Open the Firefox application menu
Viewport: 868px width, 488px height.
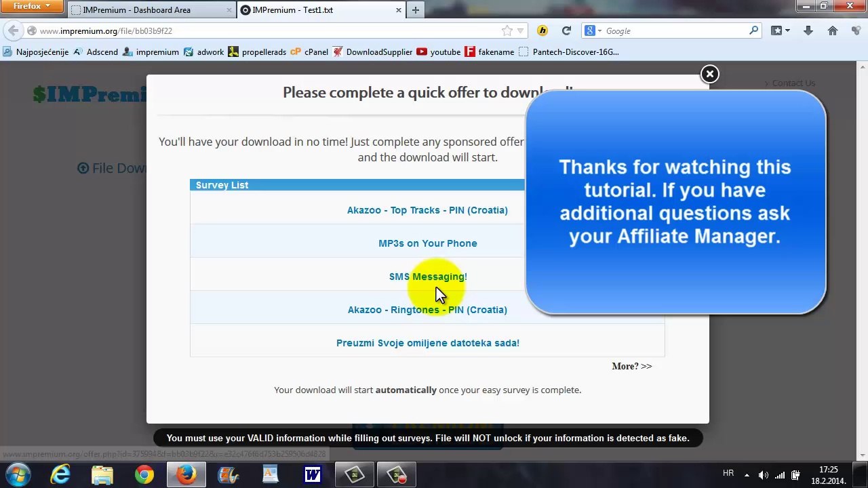click(32, 7)
